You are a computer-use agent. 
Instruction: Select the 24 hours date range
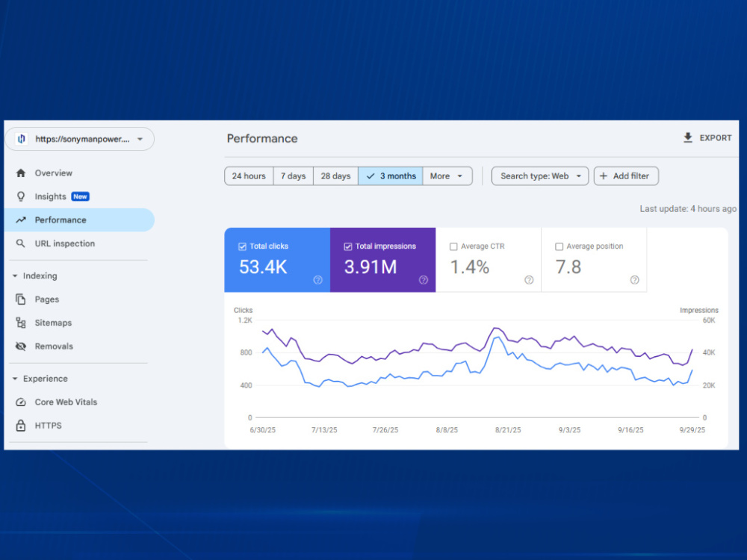click(249, 176)
